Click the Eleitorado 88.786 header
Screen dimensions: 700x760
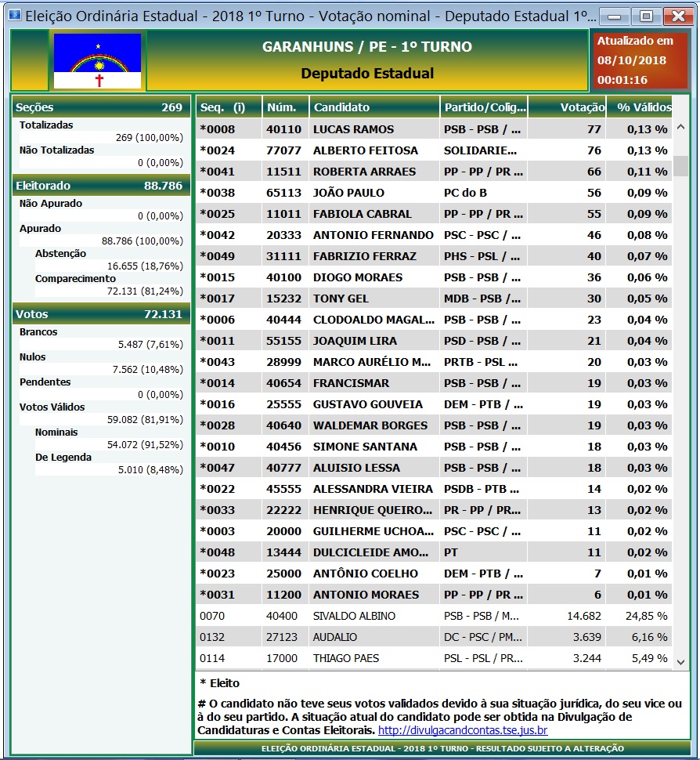coord(101,186)
